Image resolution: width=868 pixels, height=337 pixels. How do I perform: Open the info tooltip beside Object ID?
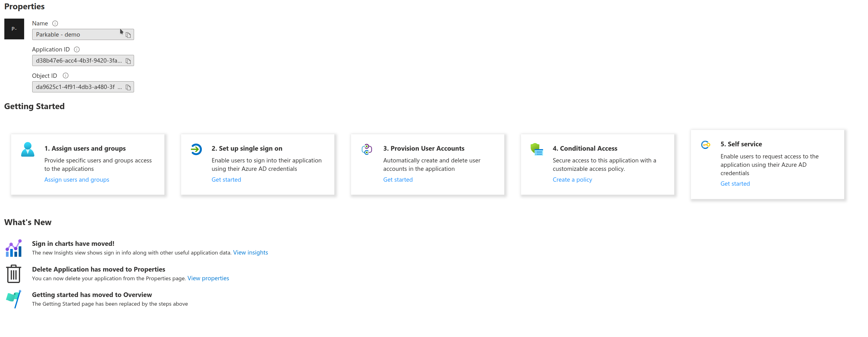[x=65, y=76]
